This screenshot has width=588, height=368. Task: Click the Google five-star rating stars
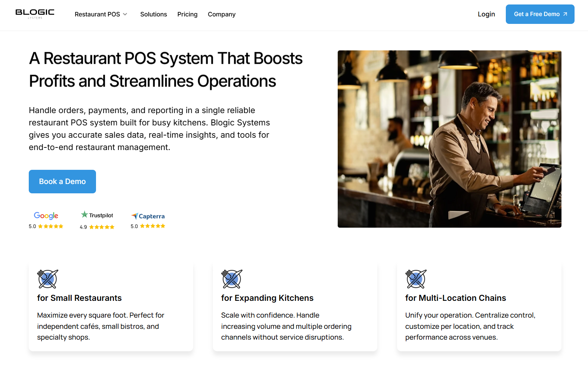click(x=50, y=227)
